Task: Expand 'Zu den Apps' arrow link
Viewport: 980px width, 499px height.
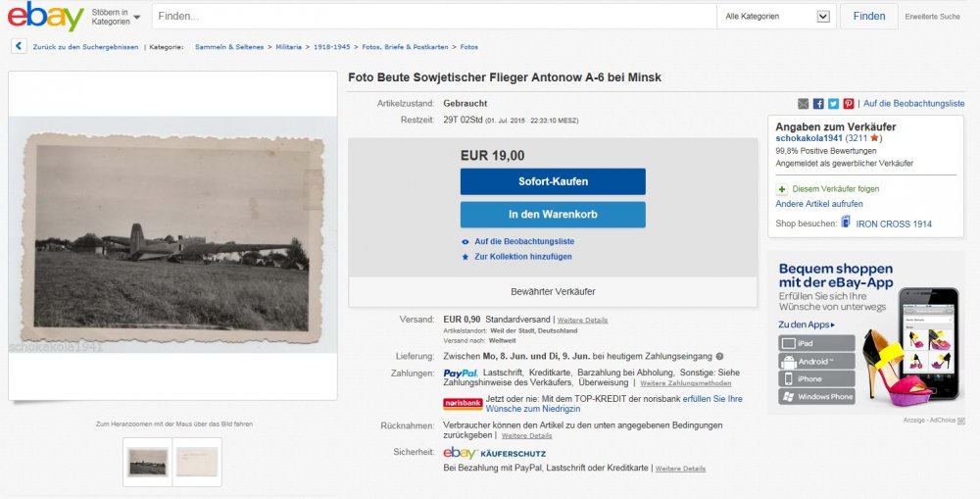Action: [x=807, y=324]
